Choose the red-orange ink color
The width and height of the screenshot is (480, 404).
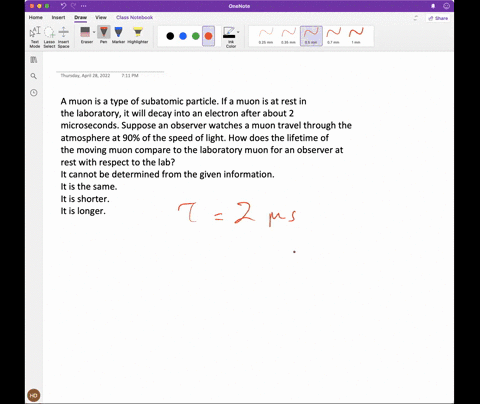208,36
